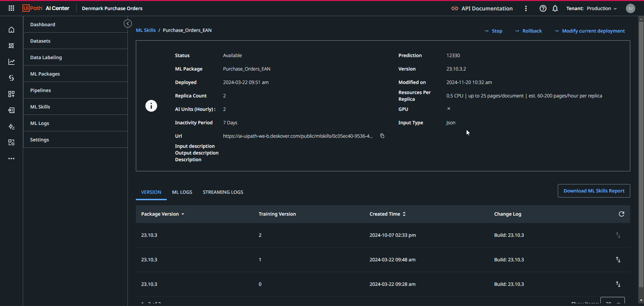Collapse the navigation panel with the chevron
The height and width of the screenshot is (306, 644).
128,24
